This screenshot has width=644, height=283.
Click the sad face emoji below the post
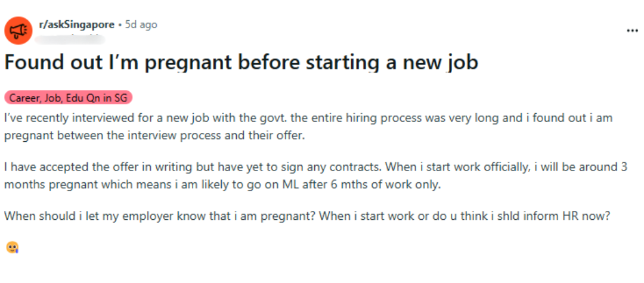(11, 247)
